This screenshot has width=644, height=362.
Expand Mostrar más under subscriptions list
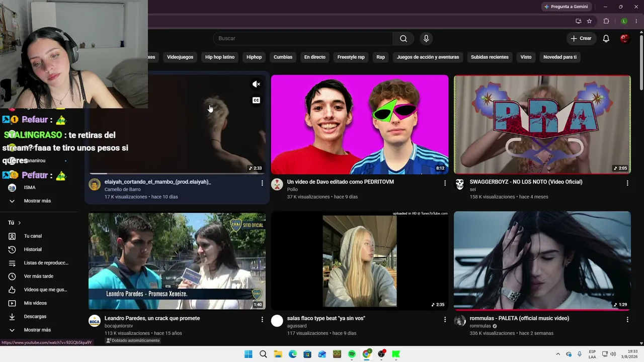pyautogui.click(x=37, y=201)
